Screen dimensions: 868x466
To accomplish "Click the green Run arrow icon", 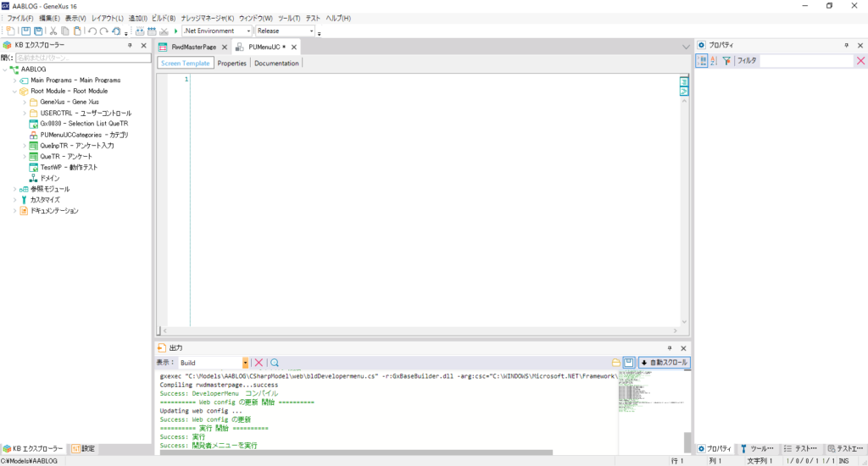I will click(176, 31).
